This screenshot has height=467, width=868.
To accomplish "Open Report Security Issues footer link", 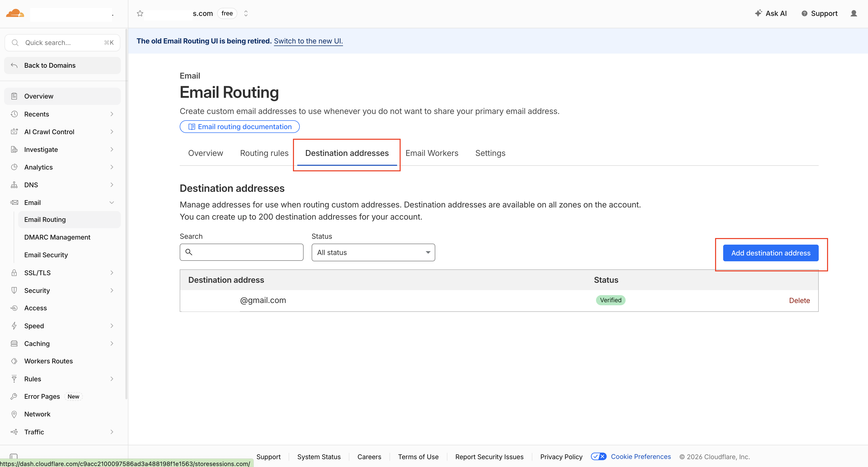I will 489,457.
